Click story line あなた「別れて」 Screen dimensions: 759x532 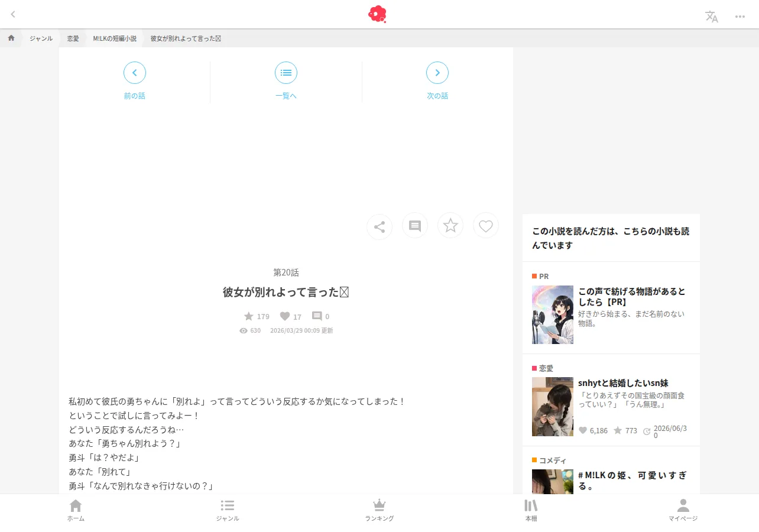pos(99,472)
